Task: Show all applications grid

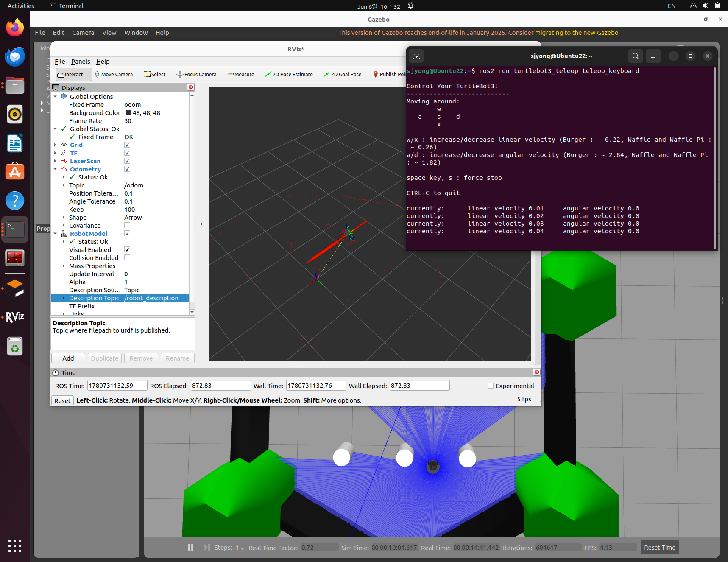Action: click(x=15, y=546)
